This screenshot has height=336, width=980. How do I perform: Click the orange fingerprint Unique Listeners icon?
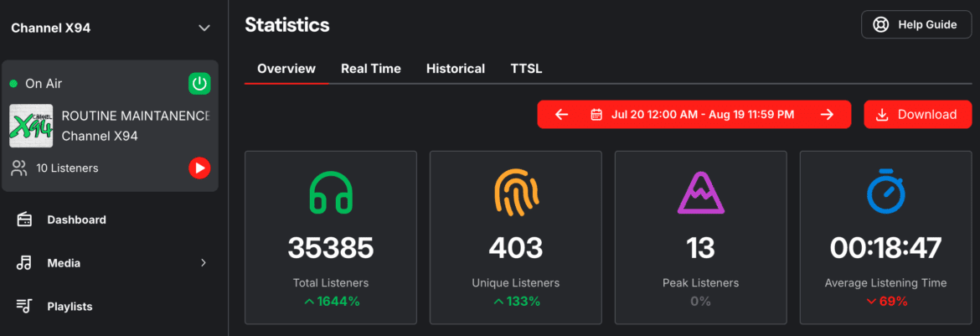[x=515, y=193]
